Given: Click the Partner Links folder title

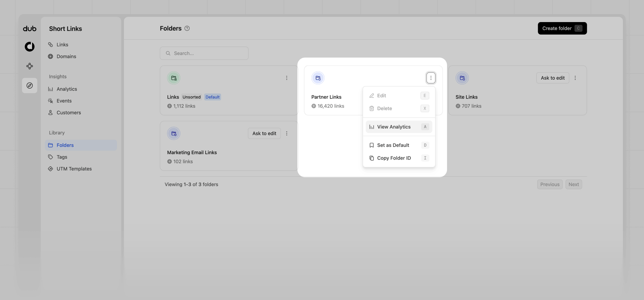Looking at the screenshot, I should coord(326,97).
